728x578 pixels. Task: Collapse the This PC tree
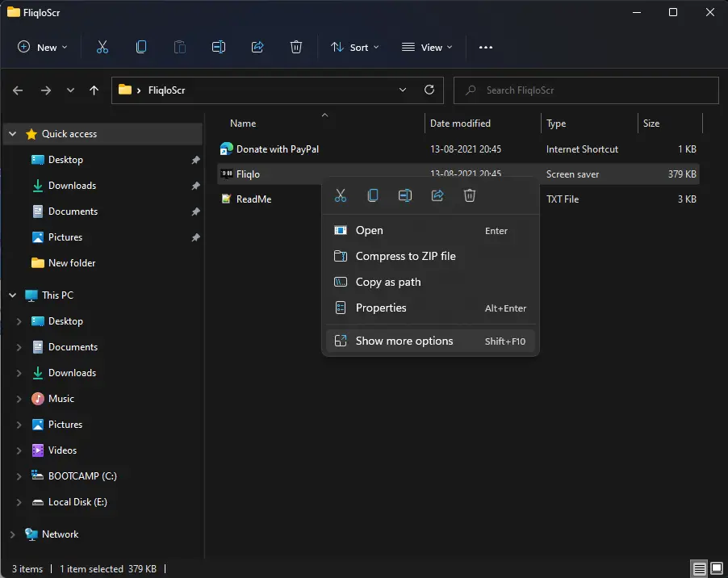[13, 295]
